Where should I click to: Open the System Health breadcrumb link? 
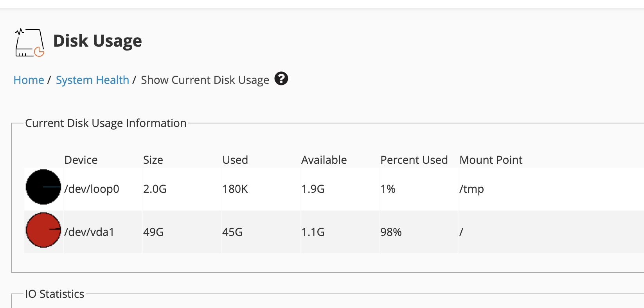(92, 80)
